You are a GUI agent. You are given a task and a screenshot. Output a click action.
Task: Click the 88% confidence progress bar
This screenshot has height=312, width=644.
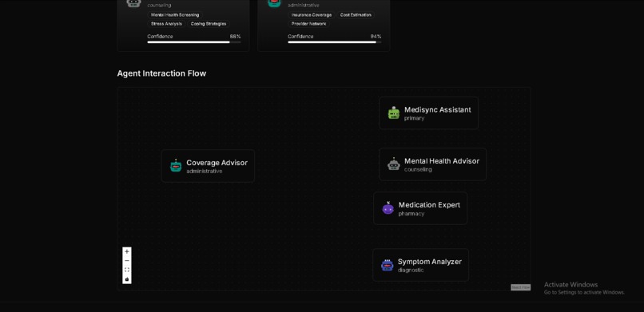click(x=194, y=41)
